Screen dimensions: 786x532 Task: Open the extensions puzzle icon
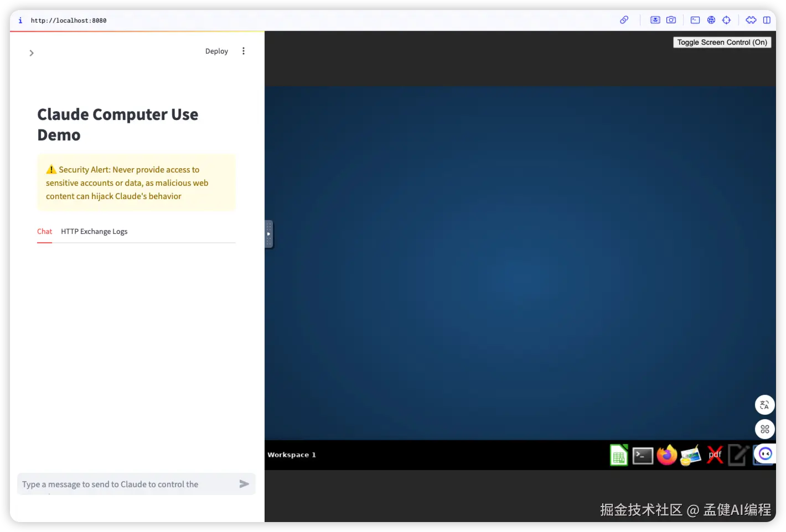point(751,20)
